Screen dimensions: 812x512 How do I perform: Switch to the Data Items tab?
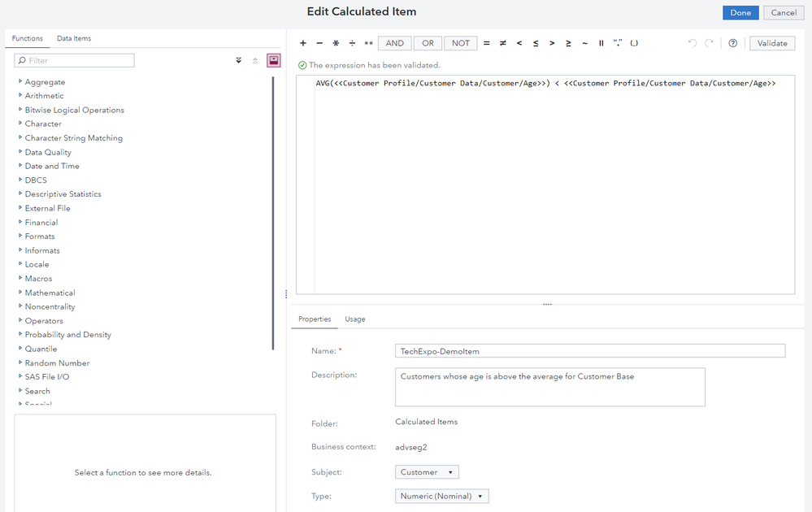[x=74, y=38]
